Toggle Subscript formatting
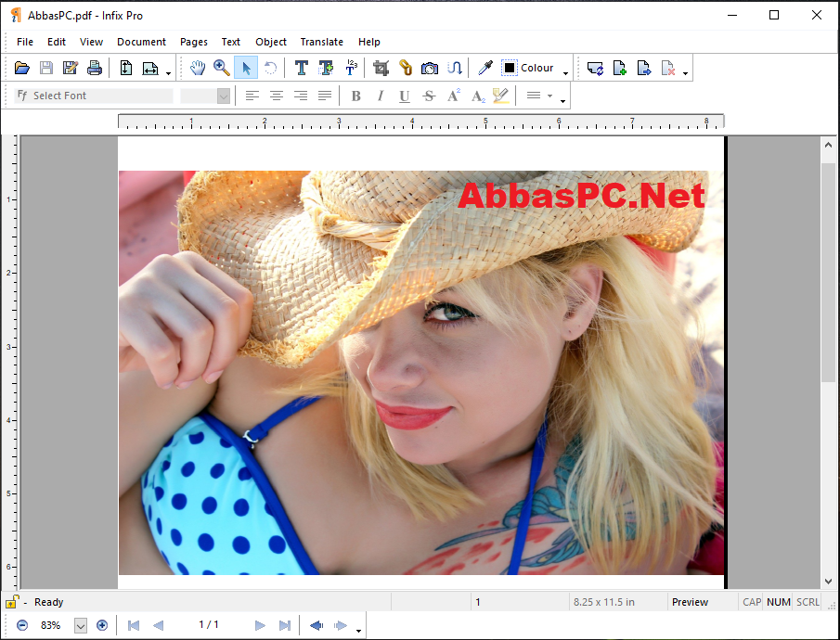Image resolution: width=840 pixels, height=640 pixels. coord(478,96)
